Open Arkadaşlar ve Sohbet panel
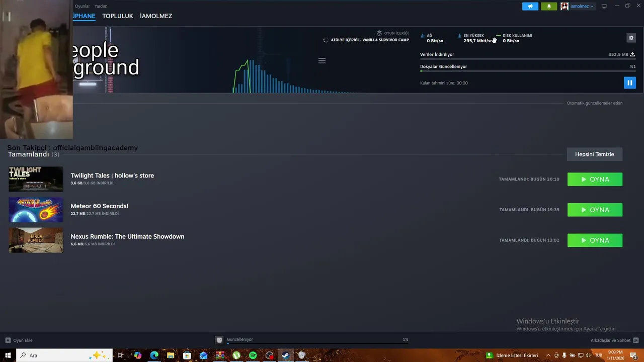Screen dimensions: 644x362 click(614, 340)
